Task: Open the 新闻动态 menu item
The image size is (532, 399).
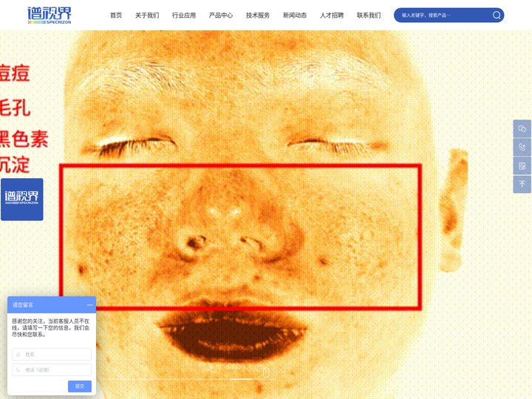Action: pos(295,16)
